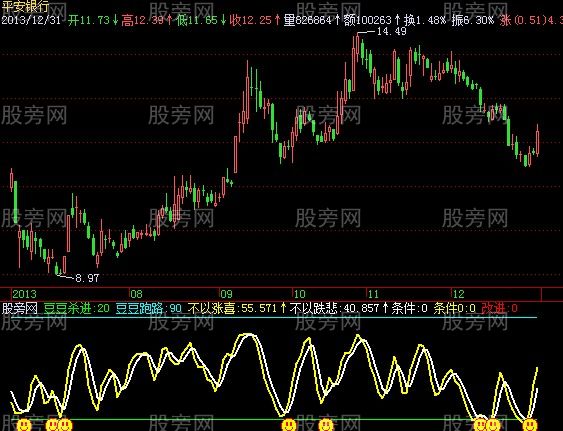Click the 8.97 lowest price label
The width and height of the screenshot is (563, 431).
click(x=87, y=278)
